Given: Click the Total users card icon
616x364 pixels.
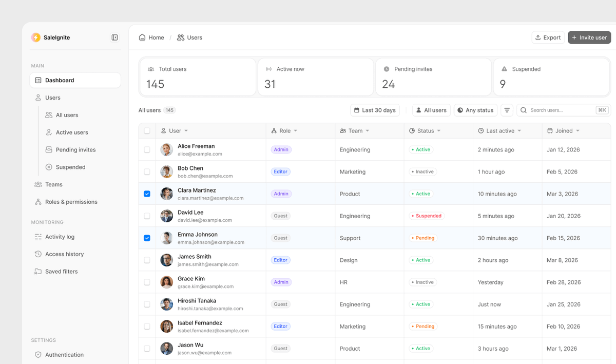Looking at the screenshot, I should pos(151,69).
